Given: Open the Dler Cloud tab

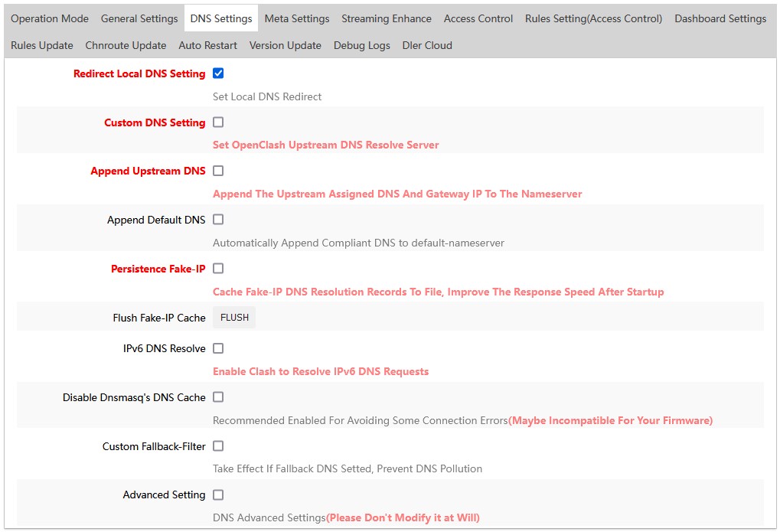Looking at the screenshot, I should click(x=427, y=45).
